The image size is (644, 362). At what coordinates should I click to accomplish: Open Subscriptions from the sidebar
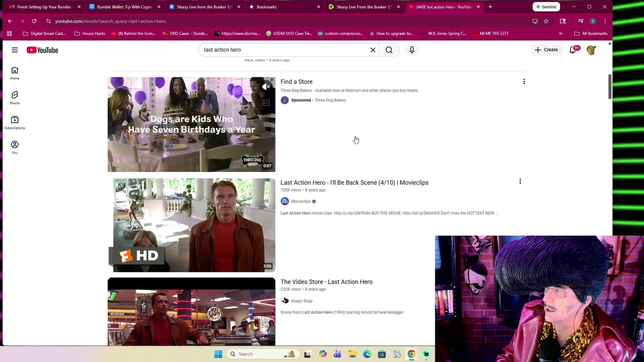pos(15,122)
